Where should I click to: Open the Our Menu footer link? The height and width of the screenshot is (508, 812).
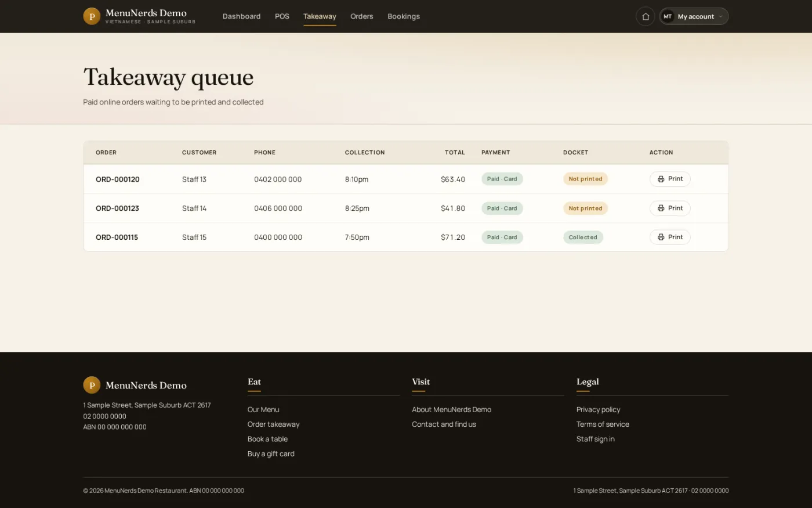coord(263,409)
